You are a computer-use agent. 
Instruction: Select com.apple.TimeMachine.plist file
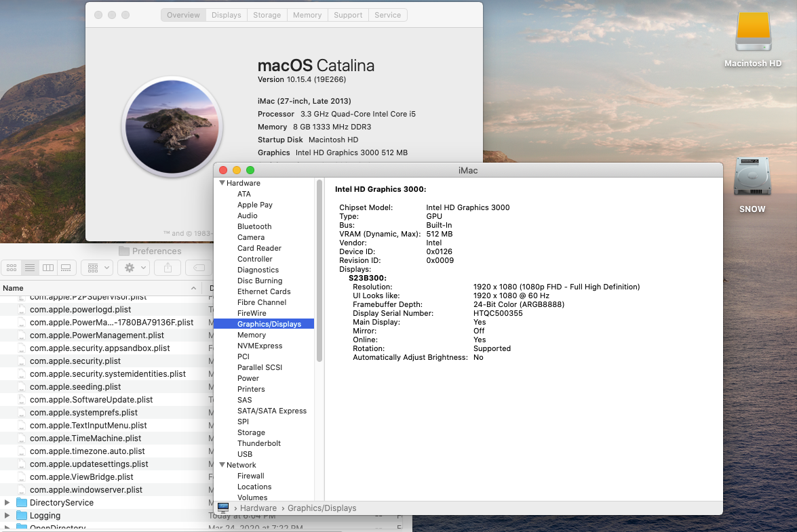[85, 438]
